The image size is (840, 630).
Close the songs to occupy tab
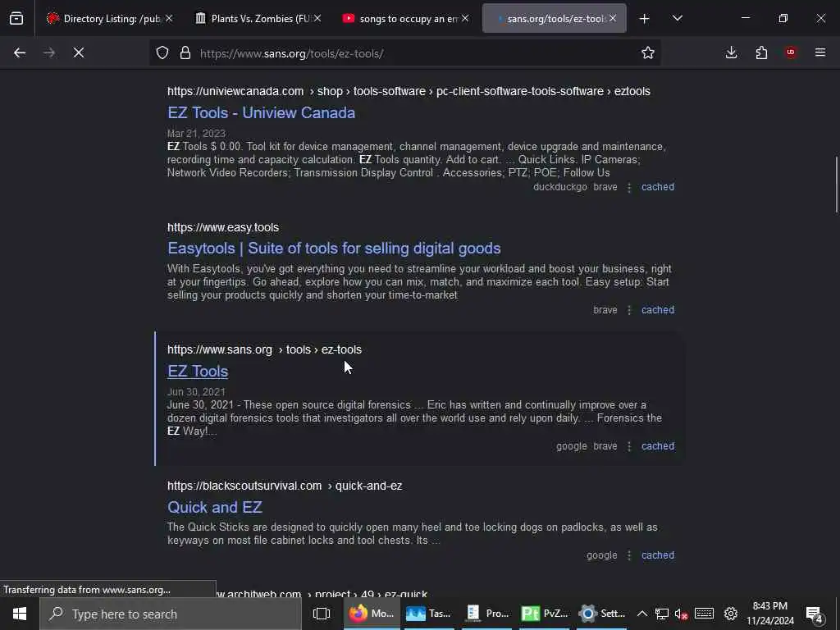coord(465,19)
